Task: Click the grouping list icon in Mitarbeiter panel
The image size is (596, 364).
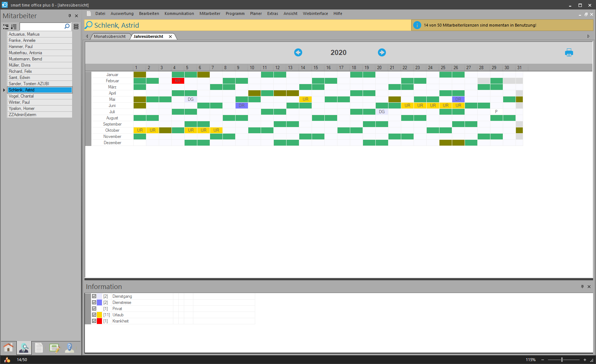Action: click(x=6, y=27)
